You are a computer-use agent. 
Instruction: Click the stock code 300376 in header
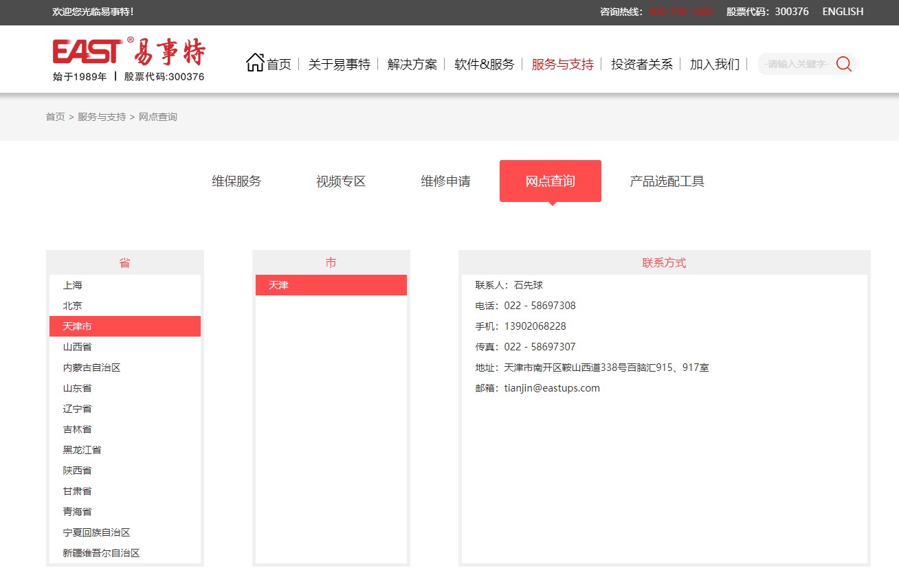[792, 12]
